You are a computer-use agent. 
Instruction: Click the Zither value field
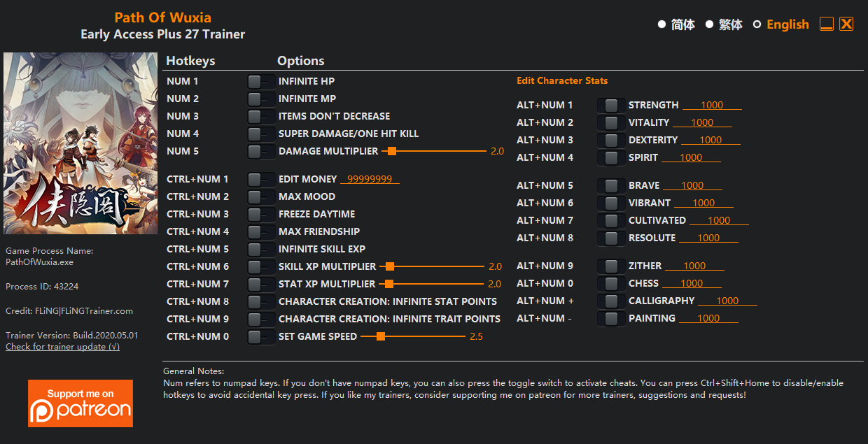694,266
